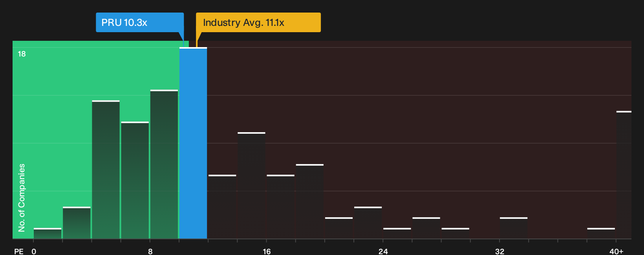The width and height of the screenshot is (644, 255).
Task: Select the dark bar immediately right of PE 16
Action: pos(281,207)
